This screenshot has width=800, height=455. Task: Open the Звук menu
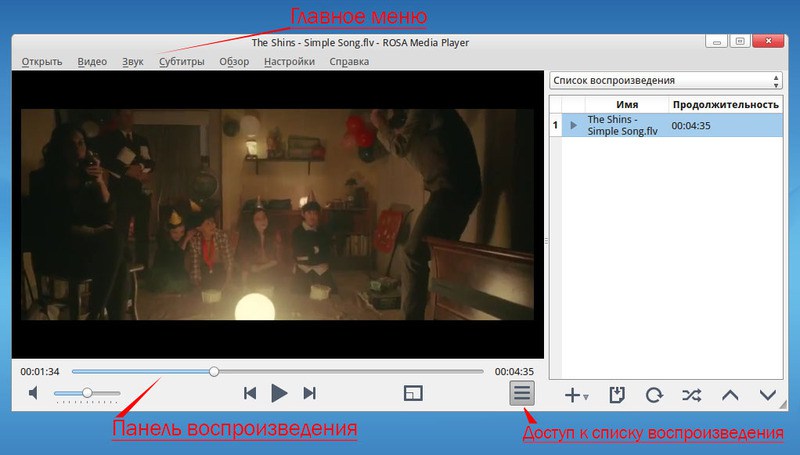point(133,62)
